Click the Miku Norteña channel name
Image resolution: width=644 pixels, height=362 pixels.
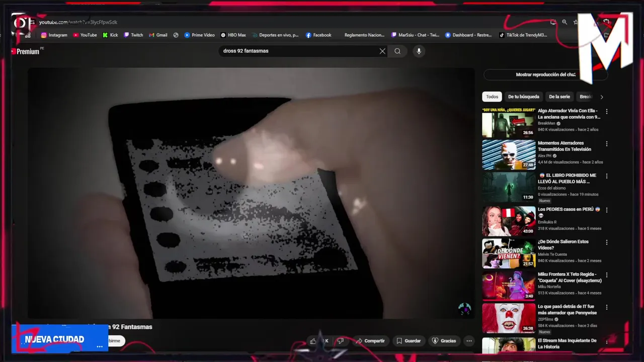[x=549, y=287]
